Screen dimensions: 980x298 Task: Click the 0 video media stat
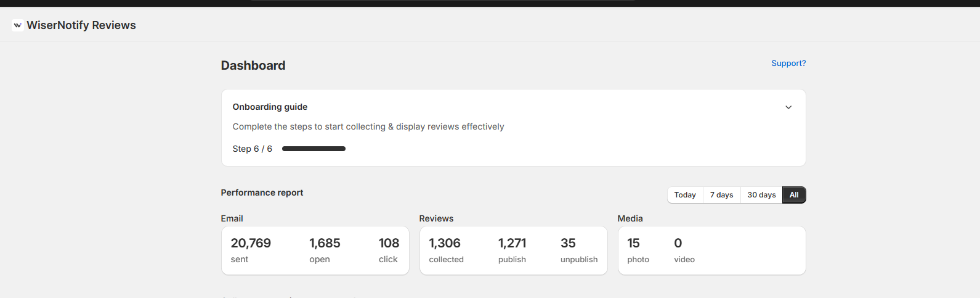coord(684,250)
